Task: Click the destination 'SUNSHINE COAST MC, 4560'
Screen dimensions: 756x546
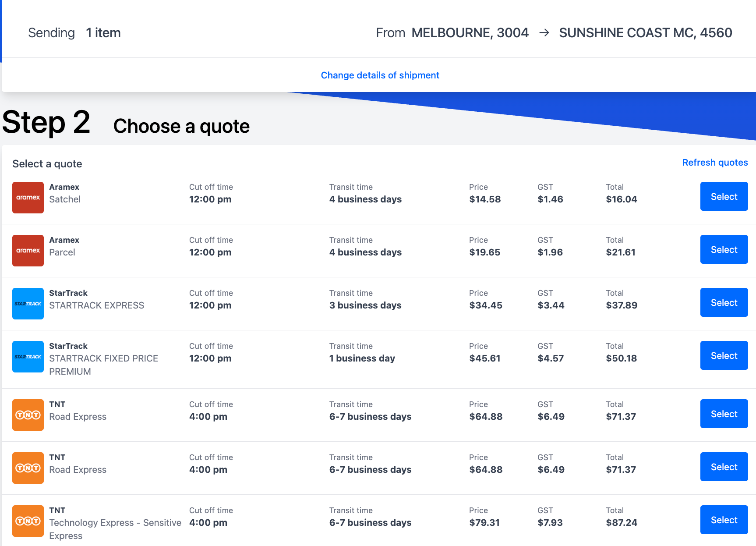Action: pos(646,33)
